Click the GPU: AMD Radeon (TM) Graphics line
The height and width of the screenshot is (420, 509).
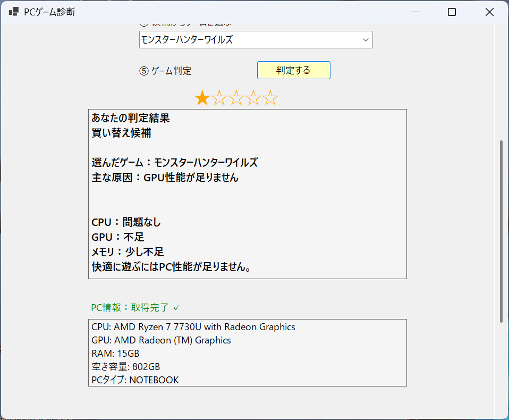coord(161,340)
